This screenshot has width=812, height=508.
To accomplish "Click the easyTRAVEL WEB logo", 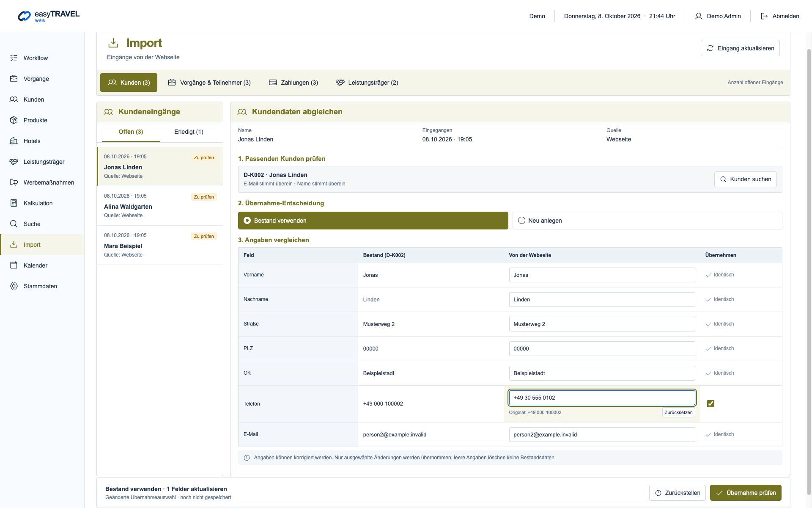I will tap(48, 16).
